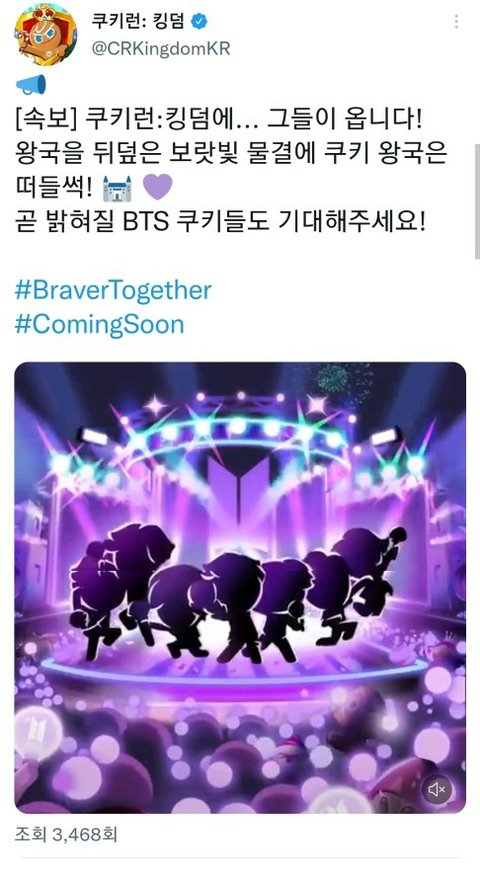Click the cookie silhouettes on stage
Screen dimensions: 480x872
237,591
